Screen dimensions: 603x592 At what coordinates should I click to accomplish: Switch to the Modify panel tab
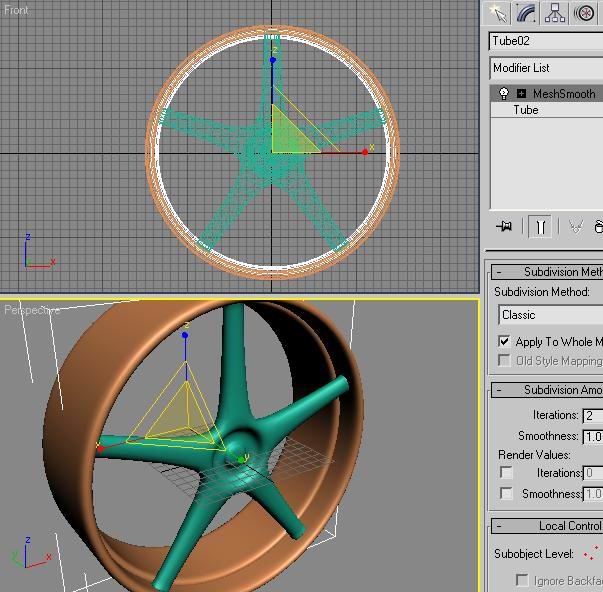tap(526, 13)
